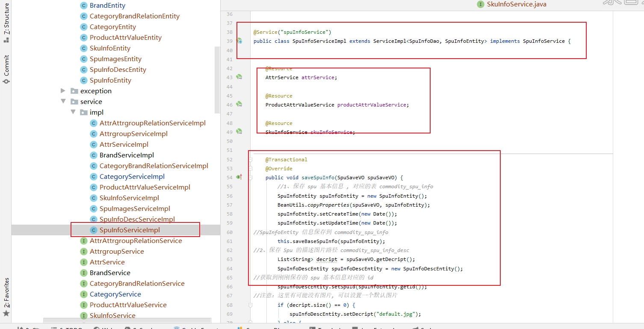Click the class icon beside SpuInfoEntity
Screen dimensions: 644x329
[84, 80]
